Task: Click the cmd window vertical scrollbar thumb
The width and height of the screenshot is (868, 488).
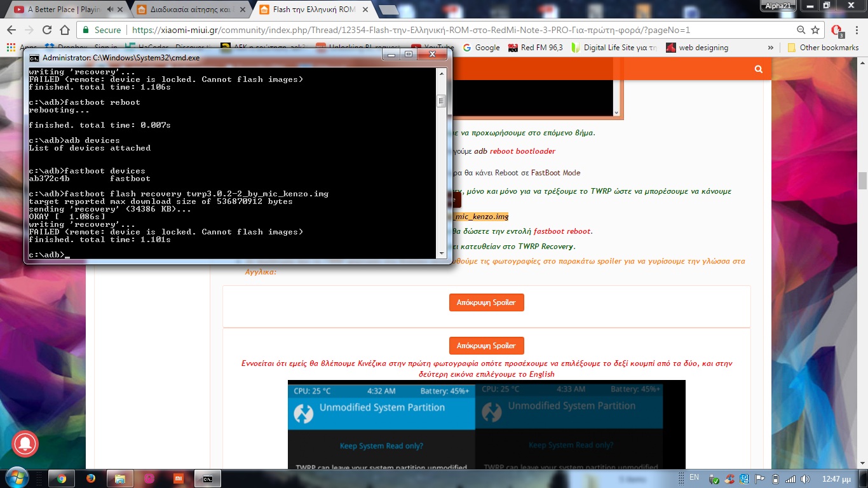Action: click(x=442, y=101)
